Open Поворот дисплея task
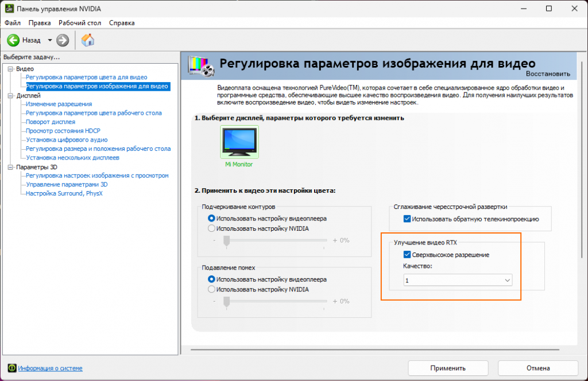Image resolution: width=588 pixels, height=381 pixels. 51,122
